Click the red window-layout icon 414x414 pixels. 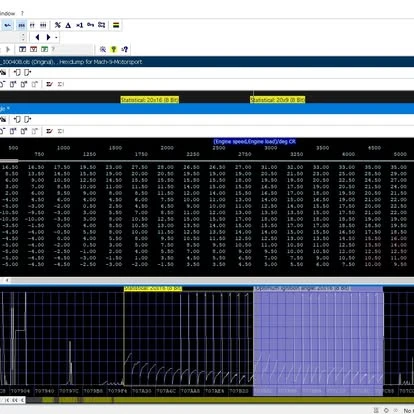(x=34, y=49)
